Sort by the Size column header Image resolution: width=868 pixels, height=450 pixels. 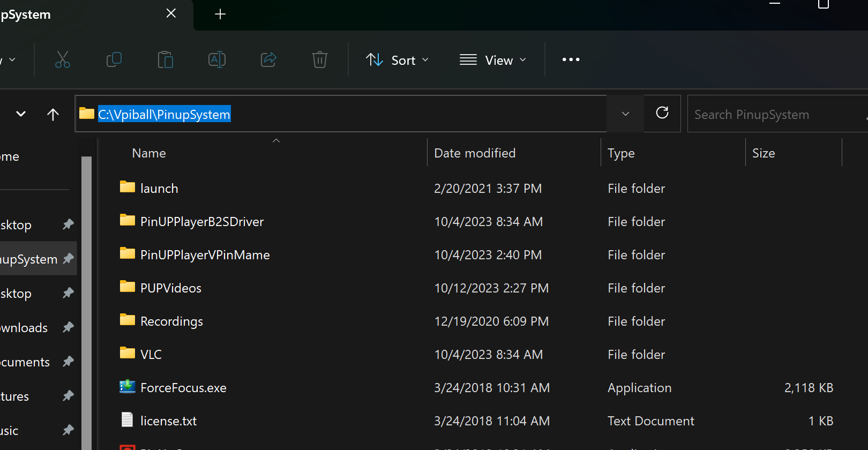764,153
